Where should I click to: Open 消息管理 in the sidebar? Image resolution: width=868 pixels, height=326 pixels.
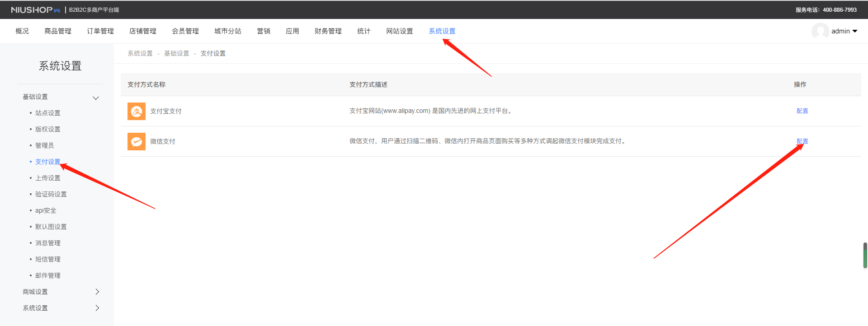point(48,243)
